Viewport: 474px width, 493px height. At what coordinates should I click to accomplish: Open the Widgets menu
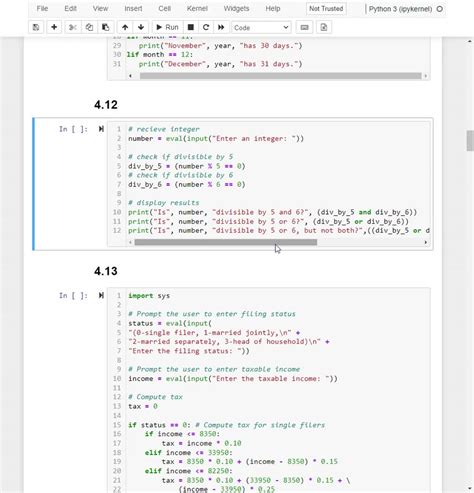pyautogui.click(x=236, y=9)
